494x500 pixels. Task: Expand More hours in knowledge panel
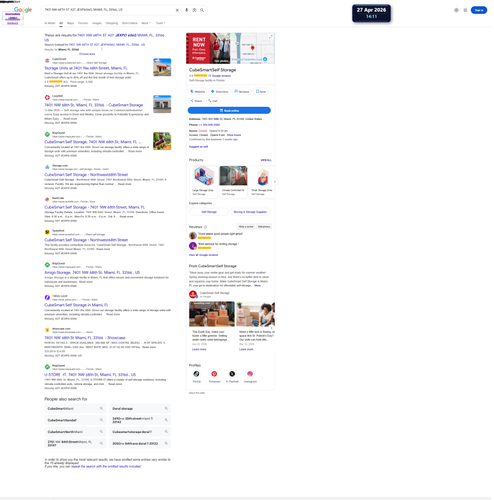coord(234,135)
